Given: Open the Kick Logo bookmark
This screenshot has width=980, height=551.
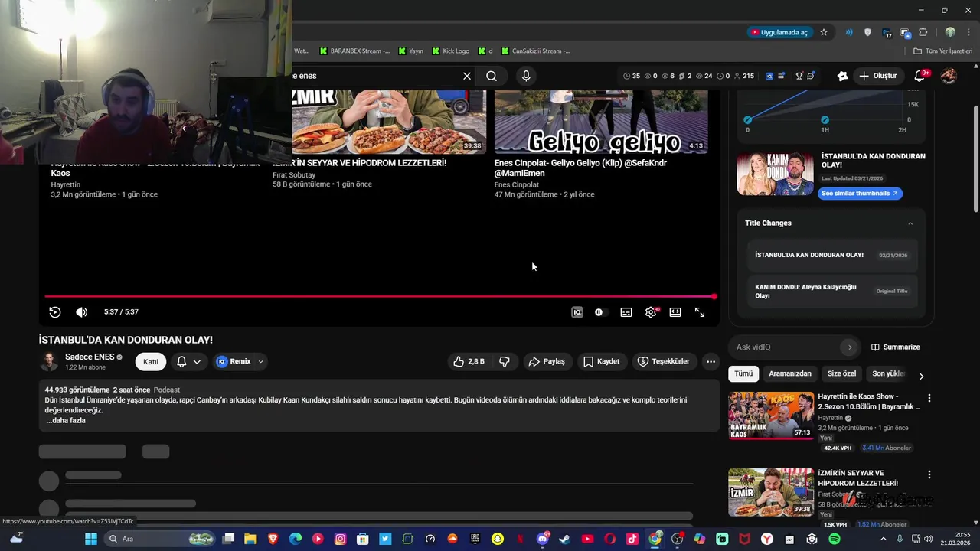Looking at the screenshot, I should click(451, 51).
